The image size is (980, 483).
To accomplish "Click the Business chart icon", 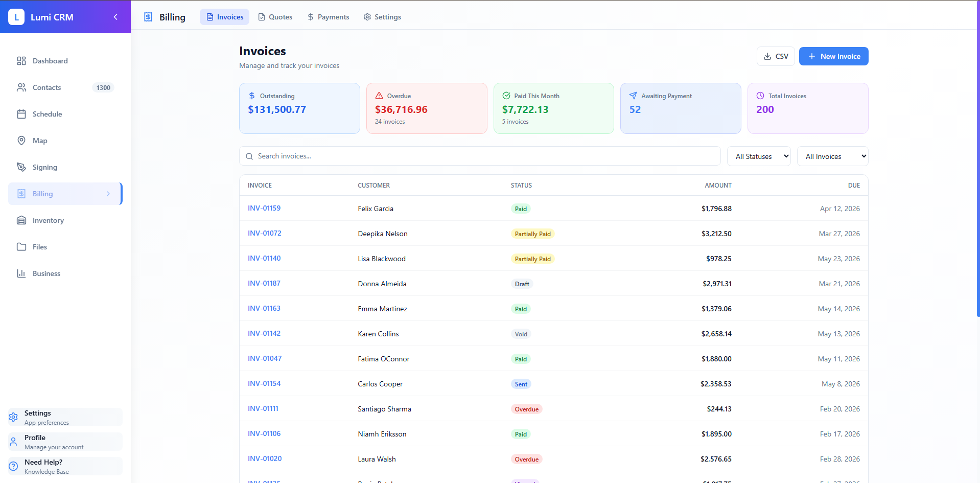I will [21, 273].
